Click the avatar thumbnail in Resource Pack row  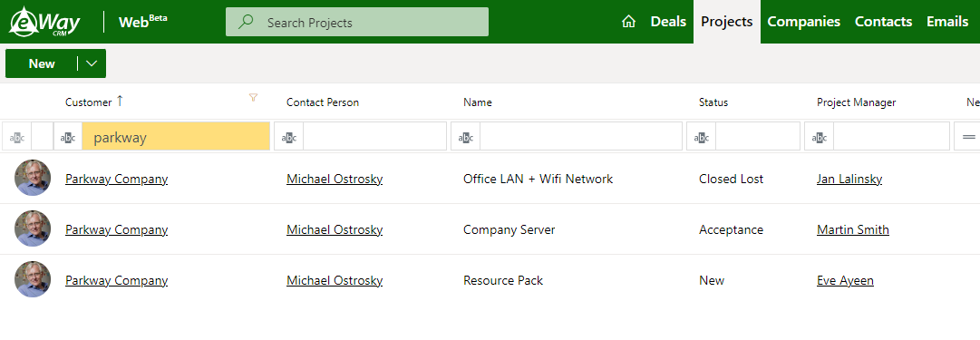click(33, 279)
